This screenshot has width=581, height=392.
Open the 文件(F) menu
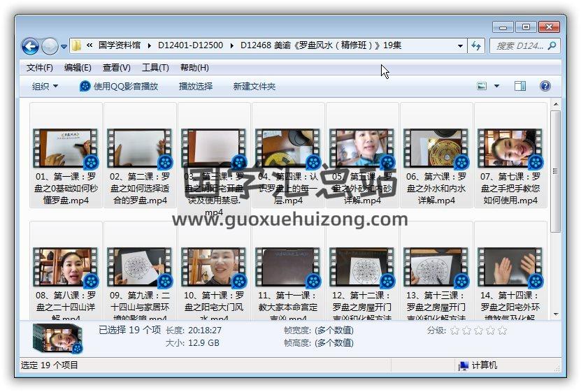[39, 68]
